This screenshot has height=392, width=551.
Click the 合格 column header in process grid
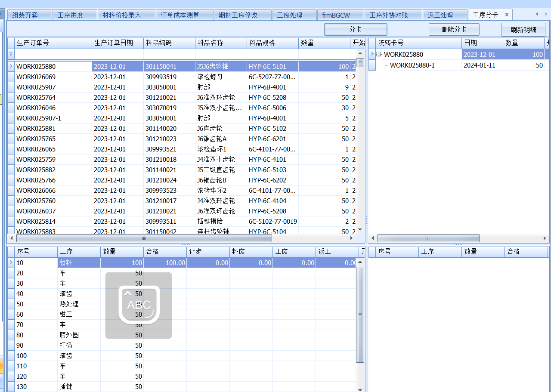[165, 252]
